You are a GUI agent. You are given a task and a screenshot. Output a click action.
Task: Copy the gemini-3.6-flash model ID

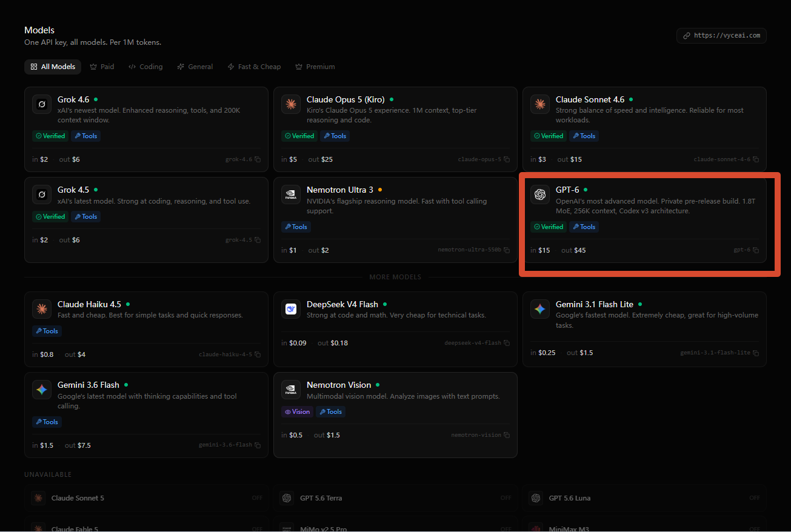point(258,445)
